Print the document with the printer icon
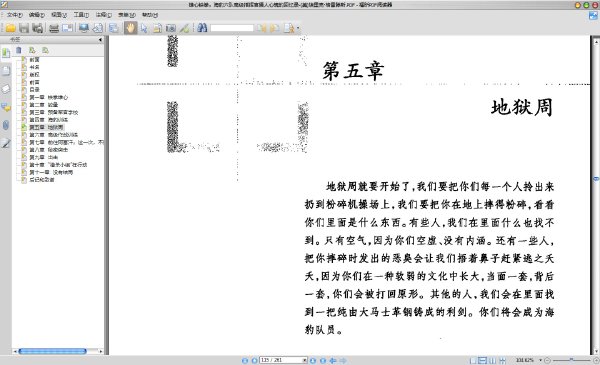Screen dimensions: 600x365 click(54, 28)
